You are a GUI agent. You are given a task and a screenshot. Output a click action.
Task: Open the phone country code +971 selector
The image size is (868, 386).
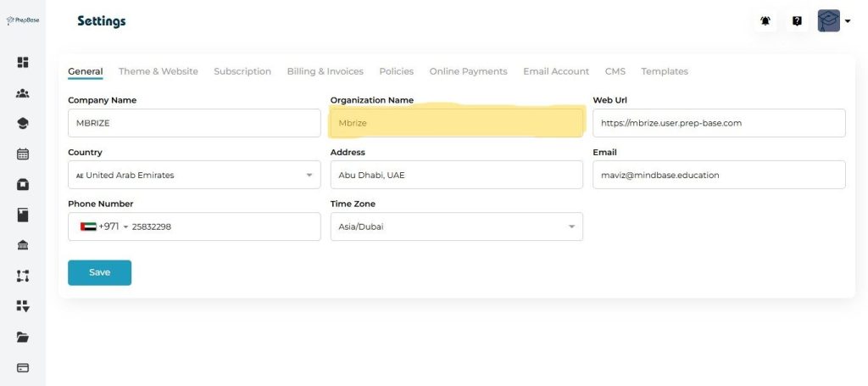tap(103, 227)
